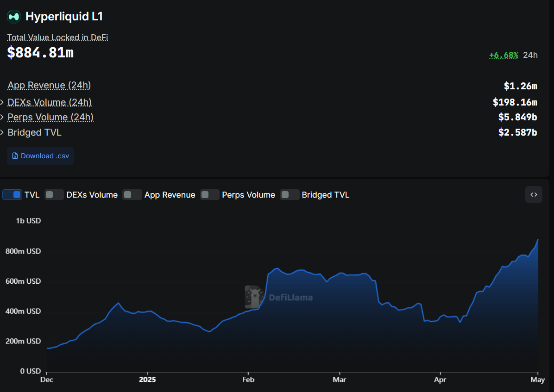Image resolution: width=554 pixels, height=392 pixels.
Task: Click the $884.81m TVL value
Action: (x=40, y=53)
